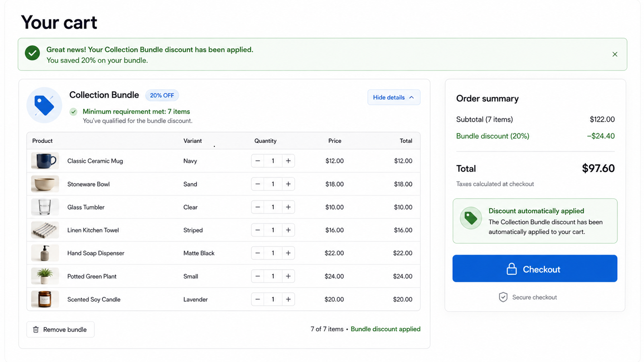Increase Glass Tumbler quantity

[288, 207]
